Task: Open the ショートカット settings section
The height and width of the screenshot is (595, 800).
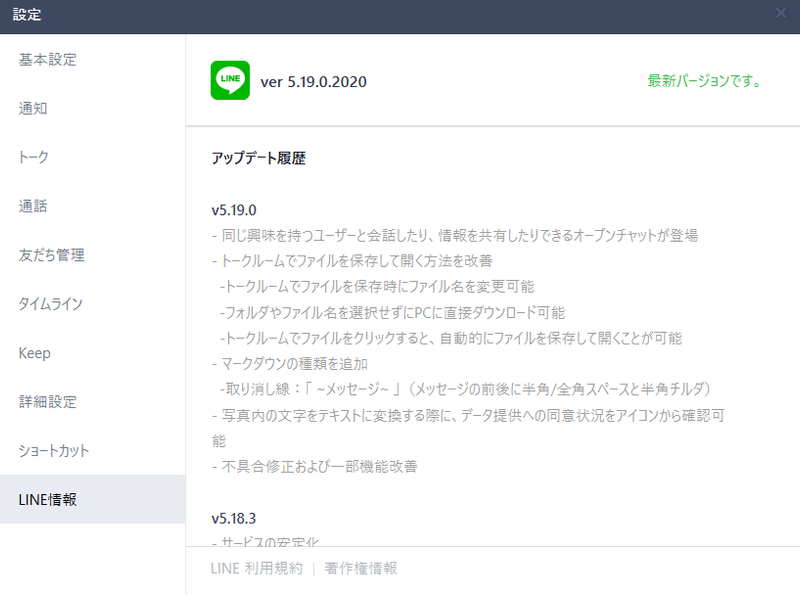Action: 92,451
